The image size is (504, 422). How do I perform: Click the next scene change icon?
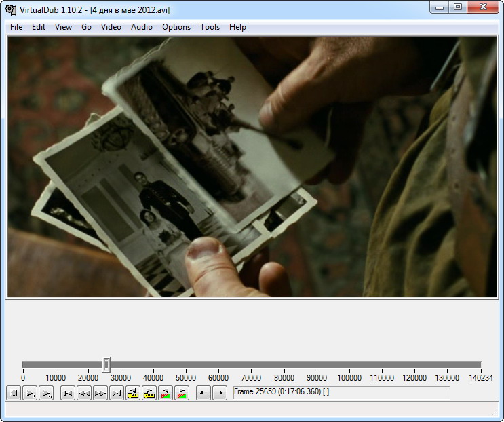pos(182,393)
